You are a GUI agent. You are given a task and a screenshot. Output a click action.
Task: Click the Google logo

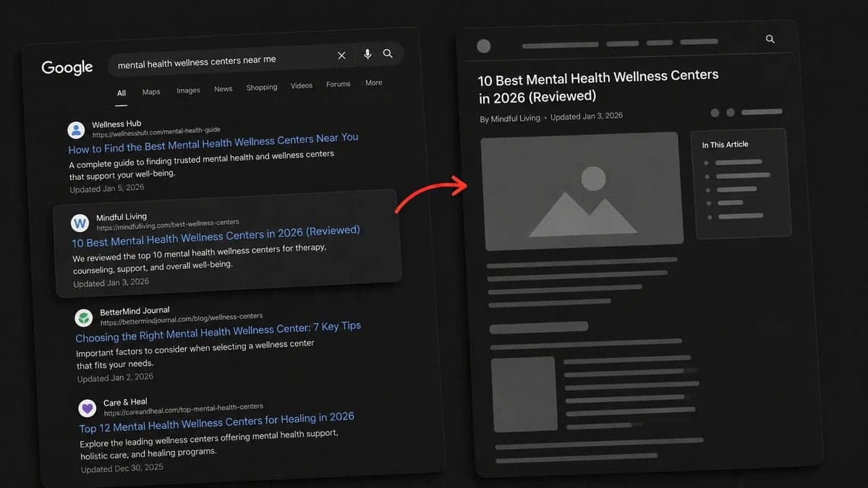67,68
